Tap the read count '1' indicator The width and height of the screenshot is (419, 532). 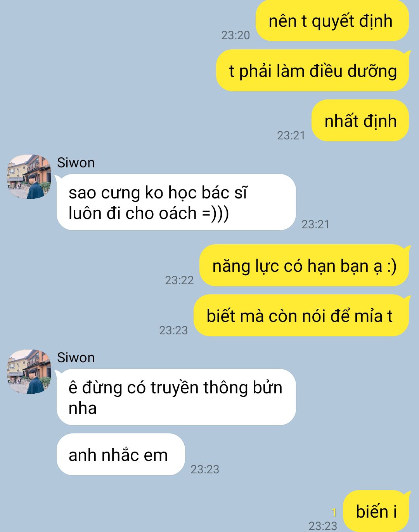pos(334,513)
